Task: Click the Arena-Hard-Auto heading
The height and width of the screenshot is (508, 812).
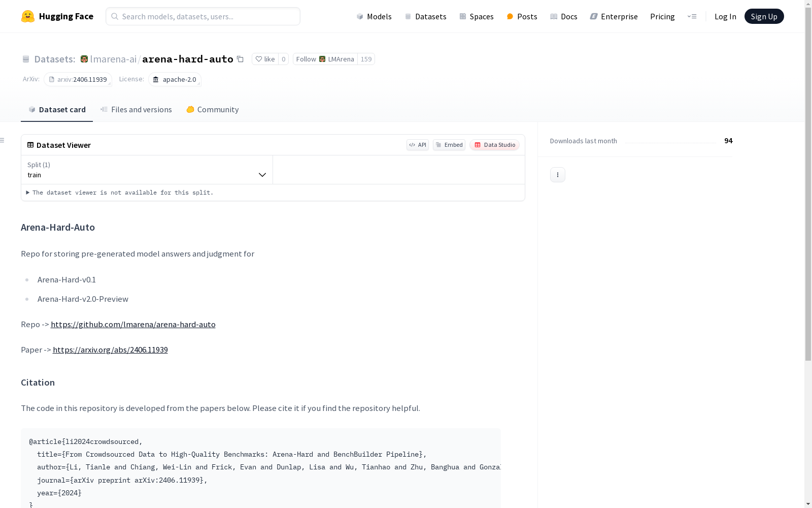Action: tap(58, 227)
